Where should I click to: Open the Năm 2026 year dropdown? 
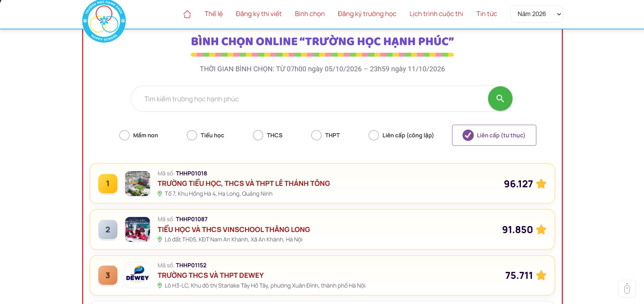pos(536,14)
